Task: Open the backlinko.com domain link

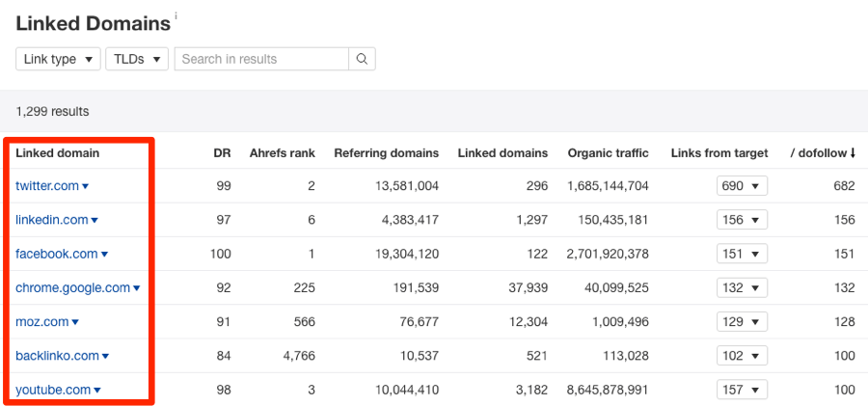Action: [57, 356]
